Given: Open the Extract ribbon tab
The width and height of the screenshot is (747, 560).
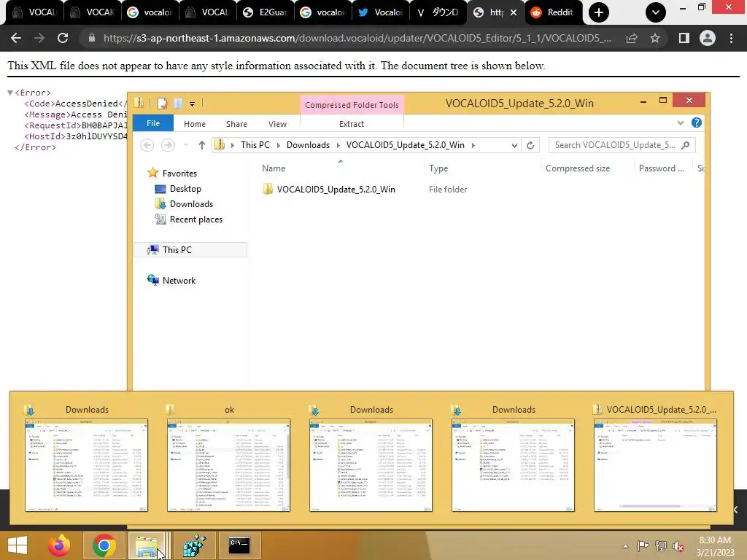Looking at the screenshot, I should click(x=351, y=124).
